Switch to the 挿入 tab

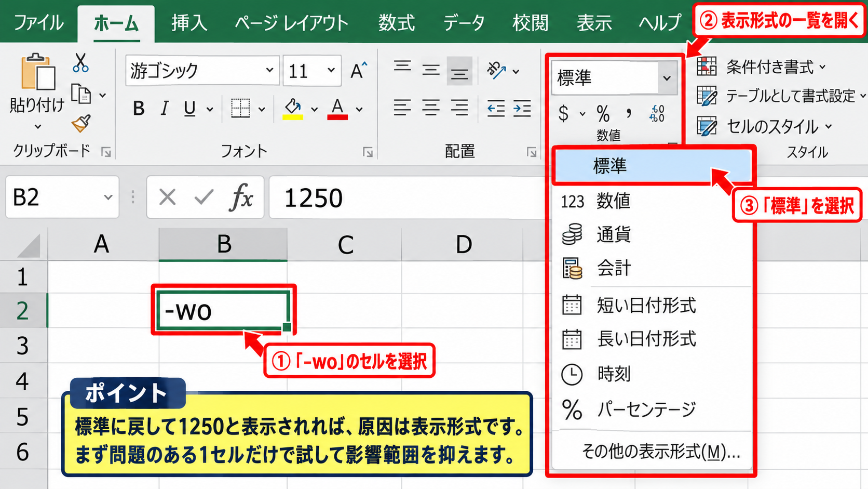[x=189, y=23]
